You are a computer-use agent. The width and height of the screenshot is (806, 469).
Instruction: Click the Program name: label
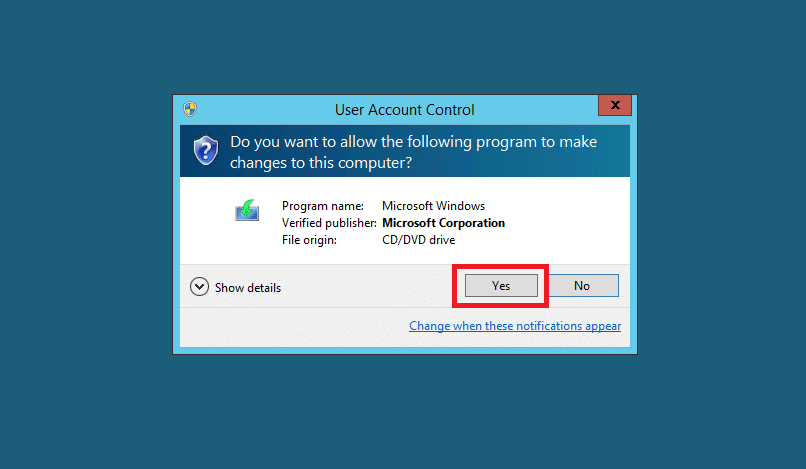(323, 206)
